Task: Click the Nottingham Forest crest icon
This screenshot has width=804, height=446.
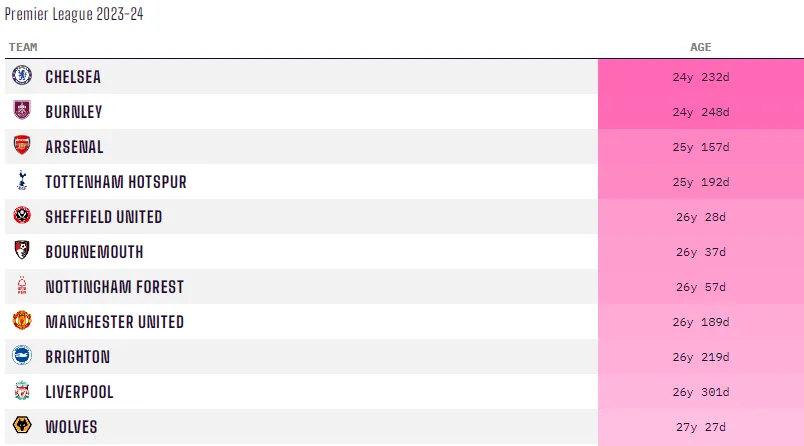Action: pos(22,286)
